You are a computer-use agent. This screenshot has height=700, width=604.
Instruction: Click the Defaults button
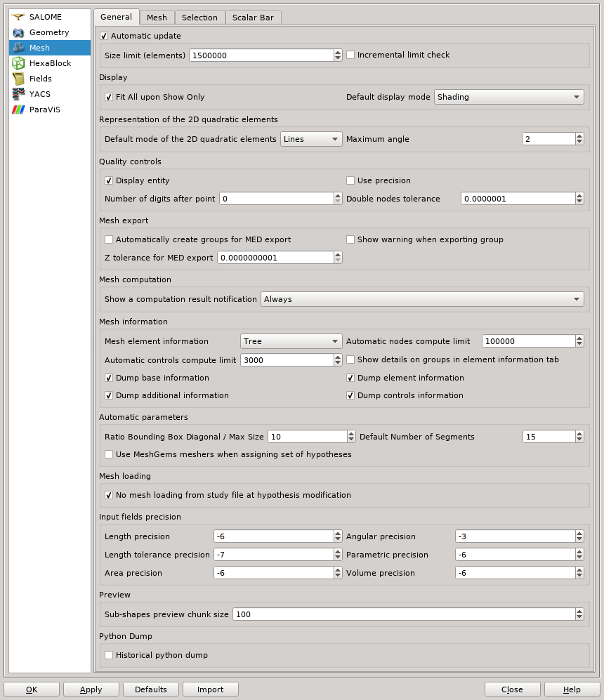pyautogui.click(x=151, y=689)
